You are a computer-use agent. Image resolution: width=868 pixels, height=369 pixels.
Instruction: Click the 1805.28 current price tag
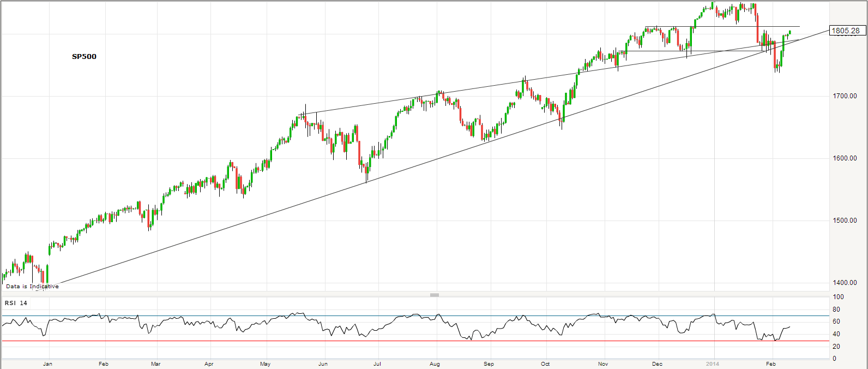pos(847,31)
